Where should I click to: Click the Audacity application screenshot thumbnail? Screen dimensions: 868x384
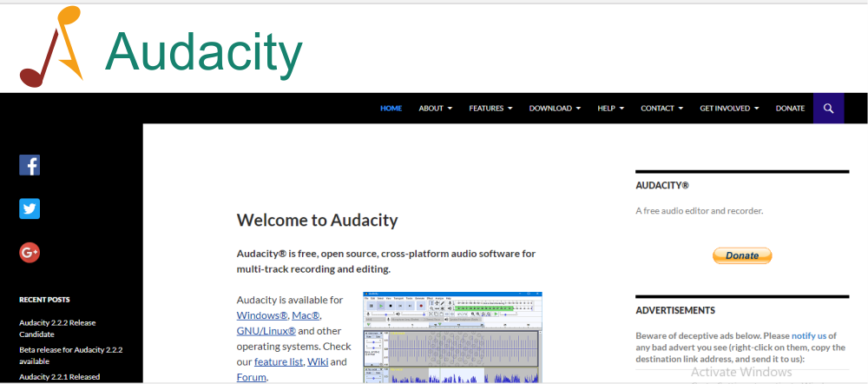click(x=452, y=337)
